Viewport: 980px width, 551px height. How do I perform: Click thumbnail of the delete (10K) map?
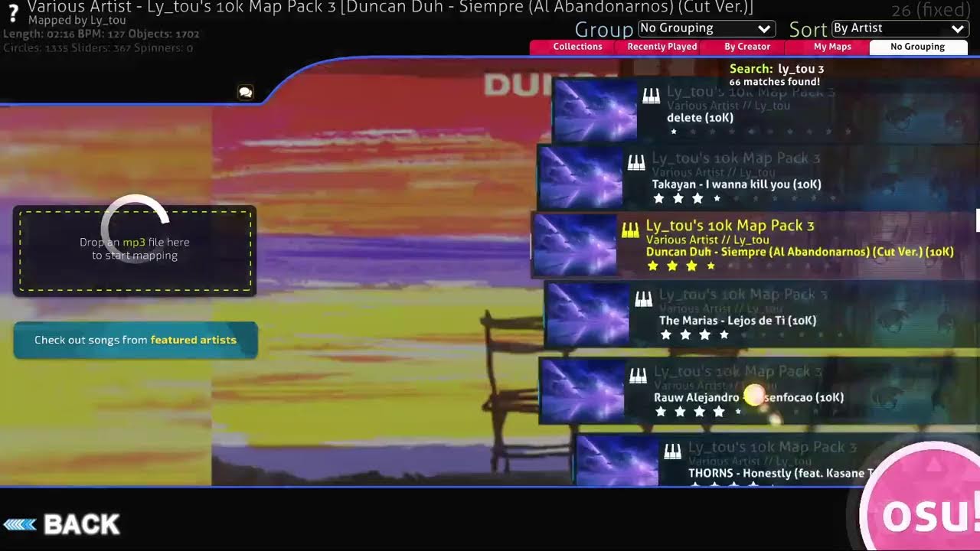595,109
